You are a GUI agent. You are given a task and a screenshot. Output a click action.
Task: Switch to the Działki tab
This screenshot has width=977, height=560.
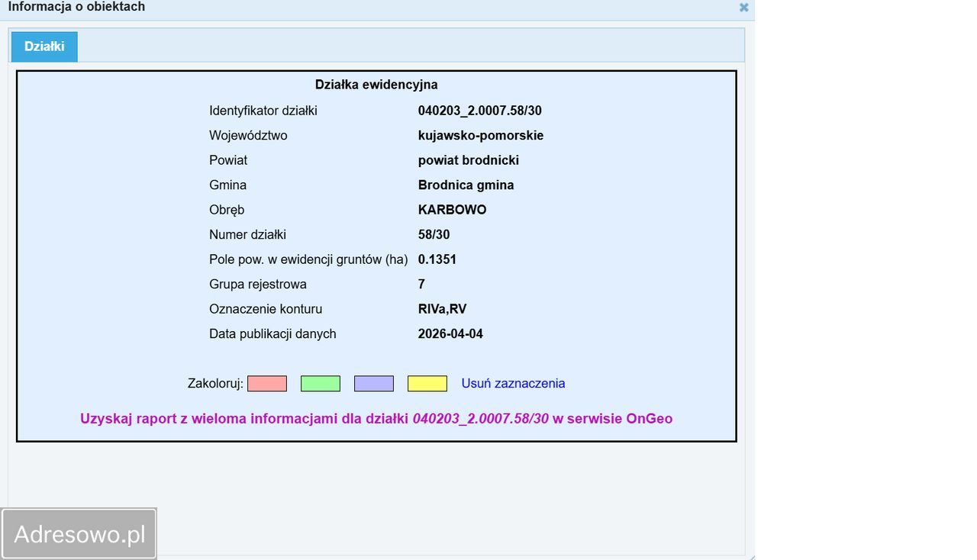44,46
